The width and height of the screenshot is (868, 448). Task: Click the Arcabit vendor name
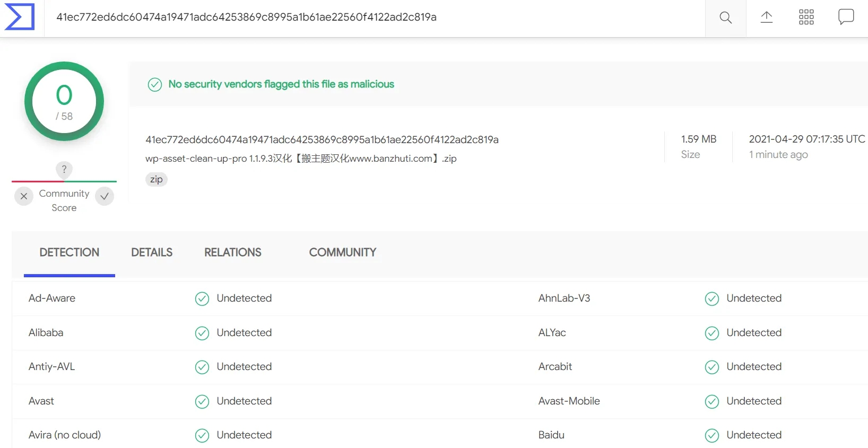click(x=555, y=366)
